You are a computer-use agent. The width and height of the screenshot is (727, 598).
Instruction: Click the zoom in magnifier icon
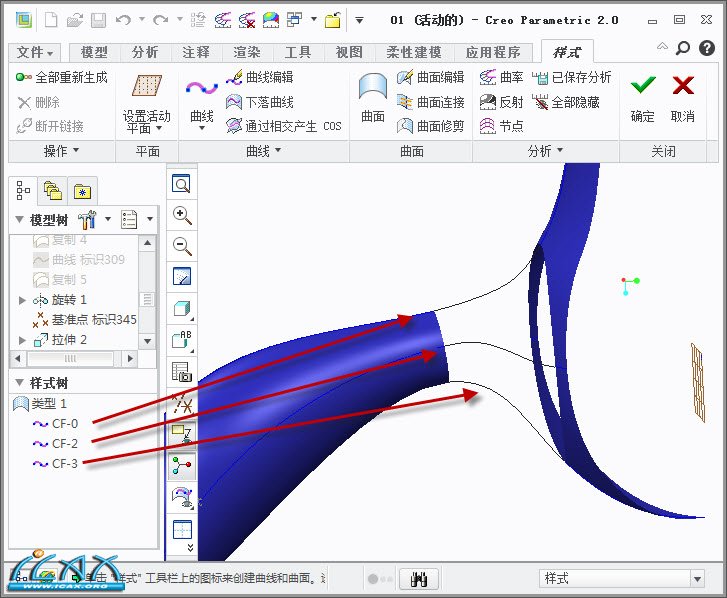click(x=182, y=215)
